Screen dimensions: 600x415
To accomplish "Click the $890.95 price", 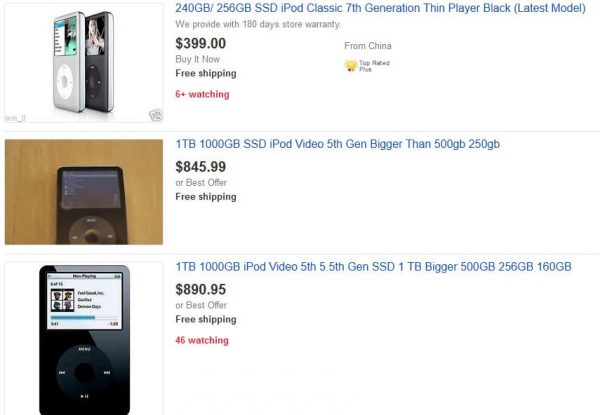I will (x=201, y=290).
